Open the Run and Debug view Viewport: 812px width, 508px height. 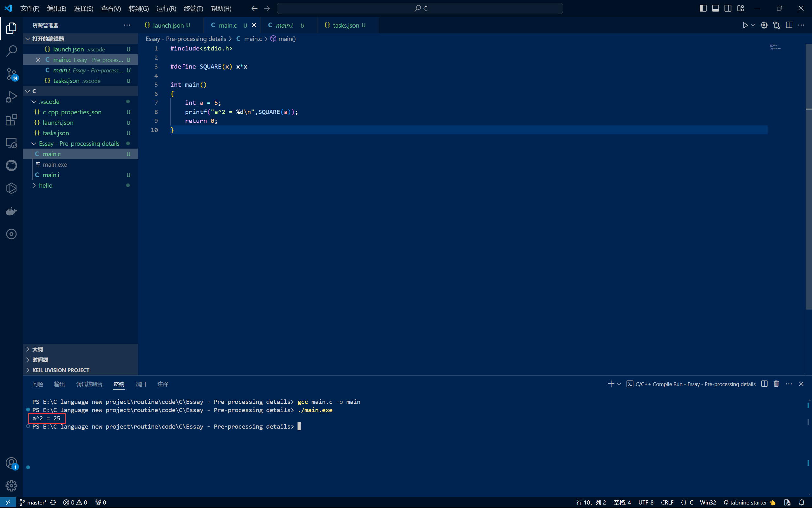pos(11,97)
